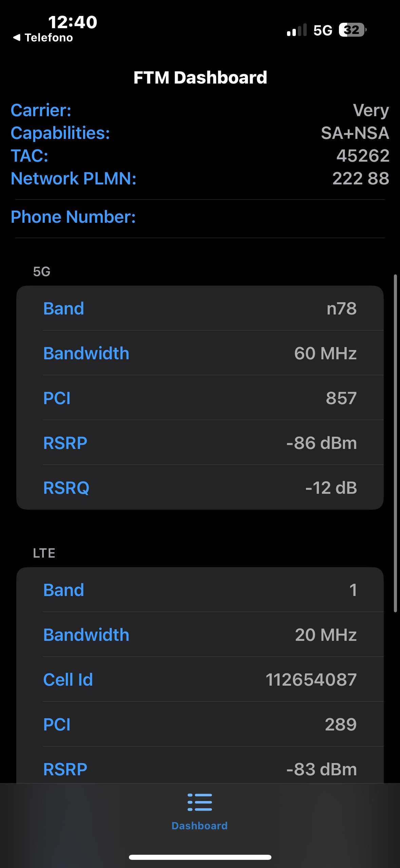Select the 5G RSRP -86 dBm row

200,443
